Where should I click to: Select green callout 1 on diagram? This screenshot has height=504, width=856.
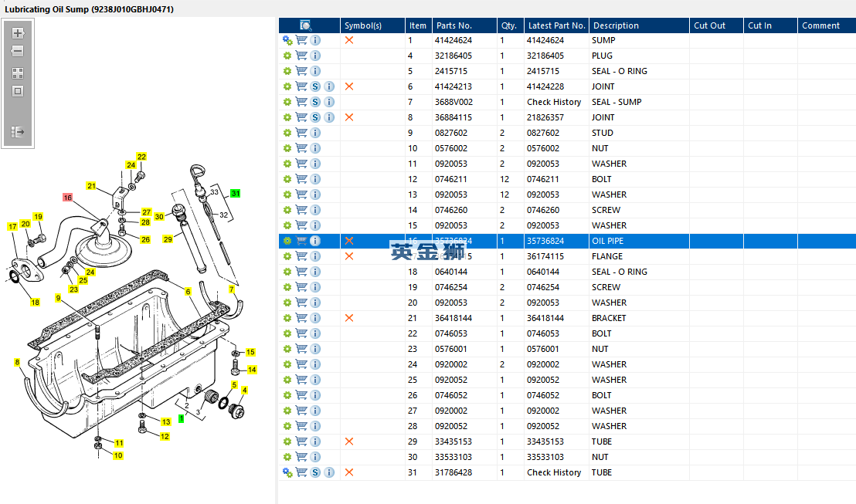pos(182,418)
